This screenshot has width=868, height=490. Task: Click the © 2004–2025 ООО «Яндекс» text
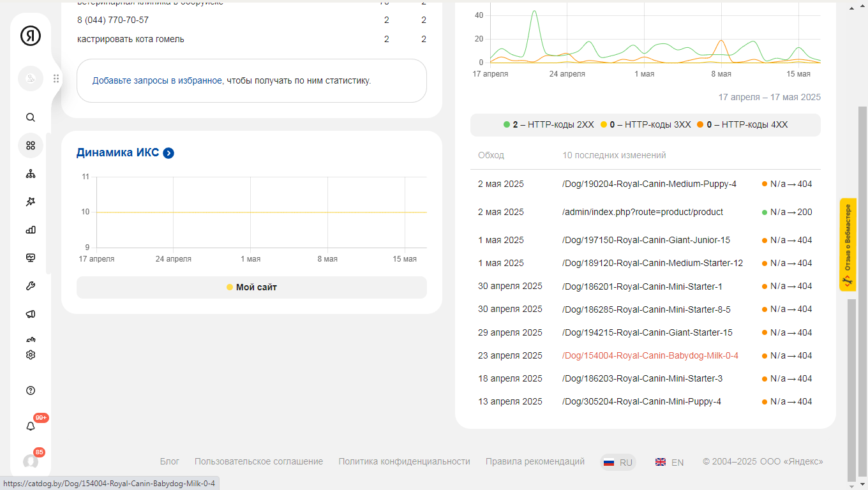click(x=763, y=461)
